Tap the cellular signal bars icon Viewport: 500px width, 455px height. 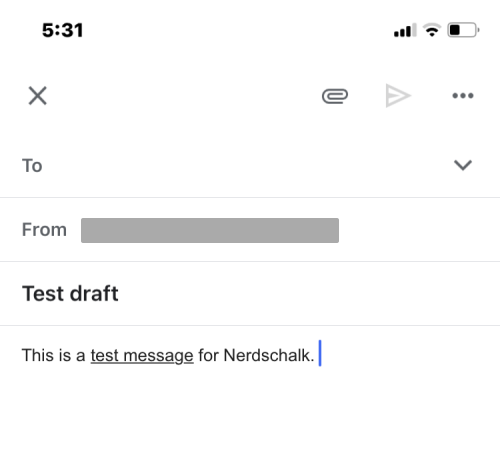click(405, 30)
